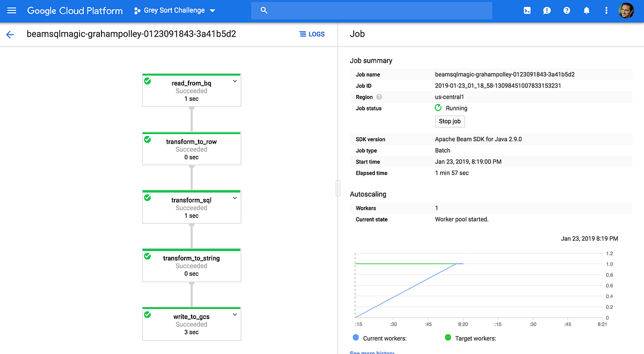Expand details for the read_from_bq step
This screenshot has height=354, width=644.
(x=235, y=81)
